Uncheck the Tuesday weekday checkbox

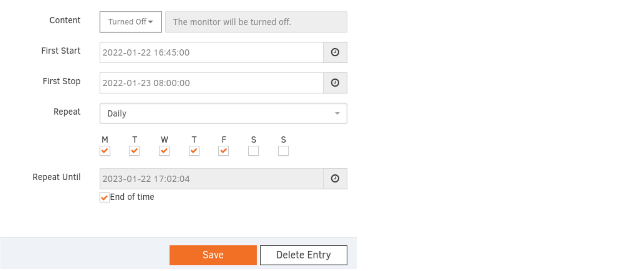point(134,151)
